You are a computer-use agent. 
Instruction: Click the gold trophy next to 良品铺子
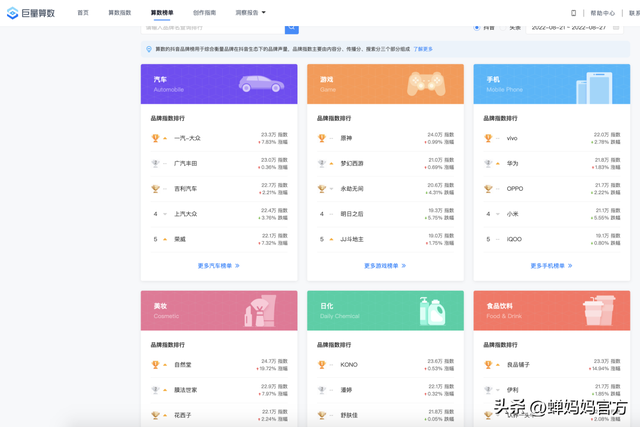488,365
